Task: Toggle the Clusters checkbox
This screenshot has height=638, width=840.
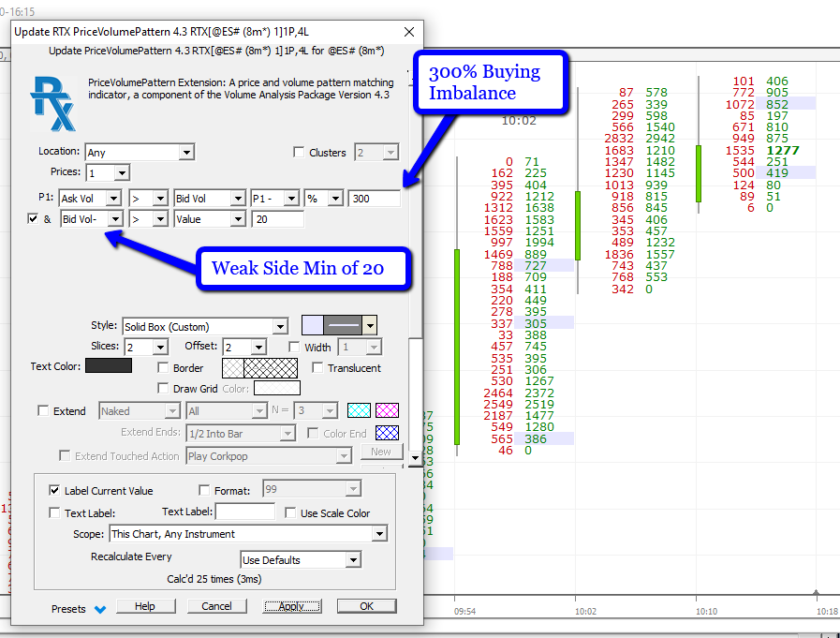Action: [299, 153]
